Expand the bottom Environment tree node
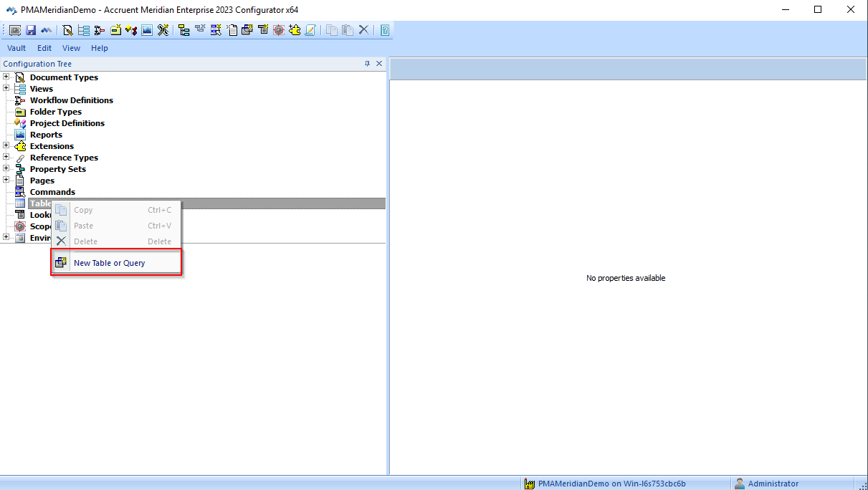868x490 pixels. 6,237
